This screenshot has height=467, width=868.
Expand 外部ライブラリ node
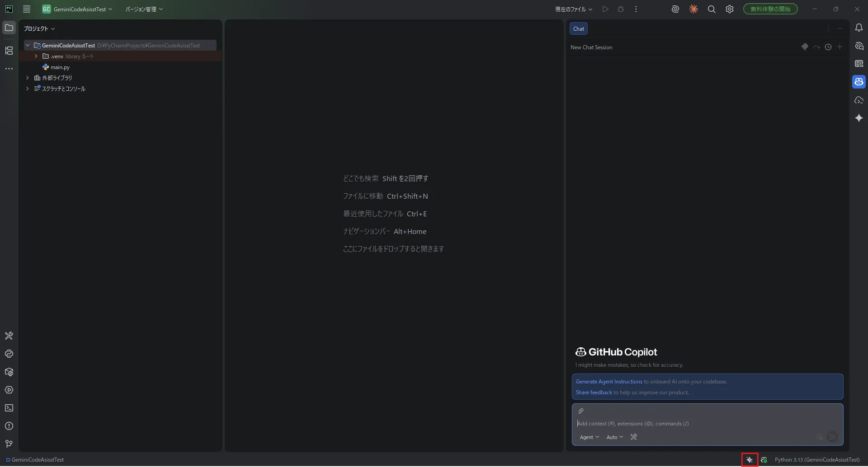pos(28,78)
